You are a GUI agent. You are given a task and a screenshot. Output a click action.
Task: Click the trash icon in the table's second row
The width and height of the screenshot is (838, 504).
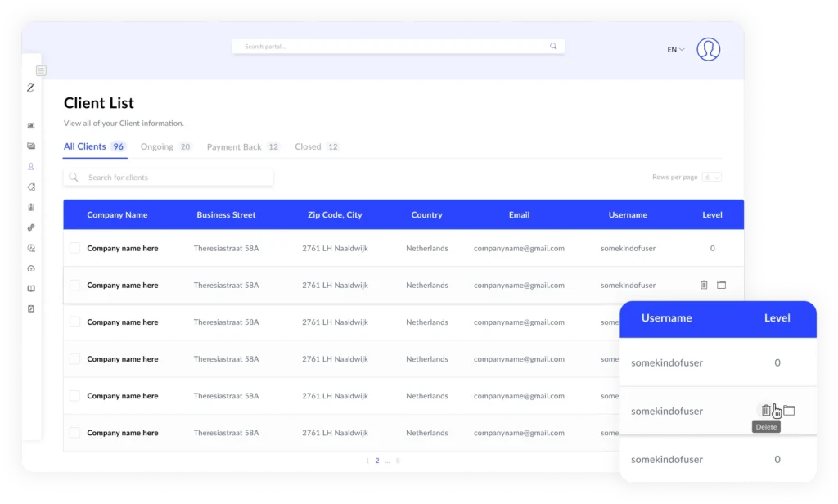(x=704, y=285)
